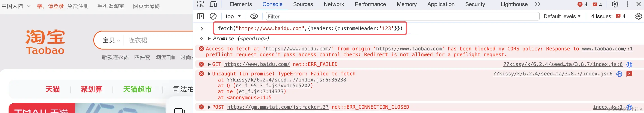Show more DevTools tabs chevron

(537, 4)
